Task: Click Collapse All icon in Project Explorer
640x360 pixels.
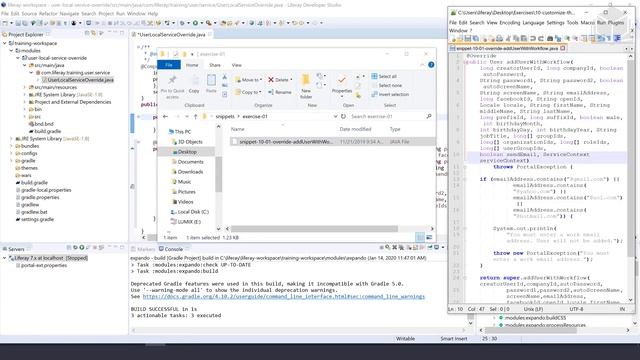Action: (x=87, y=33)
